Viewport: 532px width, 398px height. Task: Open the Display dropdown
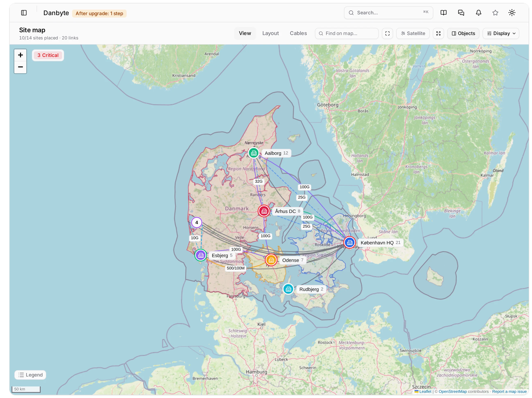coord(501,33)
